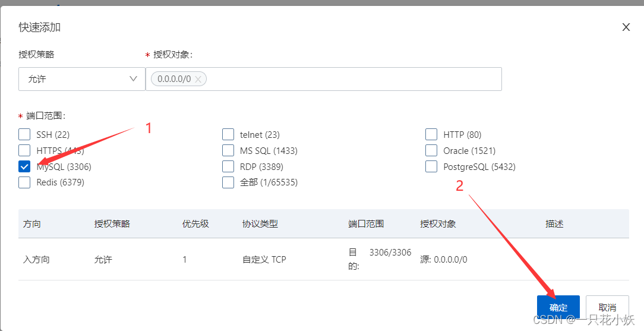
Task: Click the 优先级 column header
Action: (x=195, y=224)
